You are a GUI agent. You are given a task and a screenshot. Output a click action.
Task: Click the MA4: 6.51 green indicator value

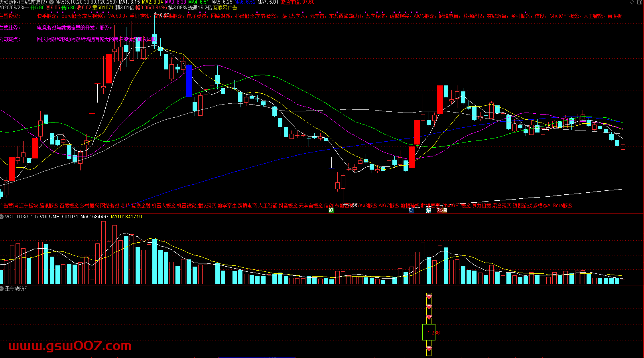pos(198,2)
